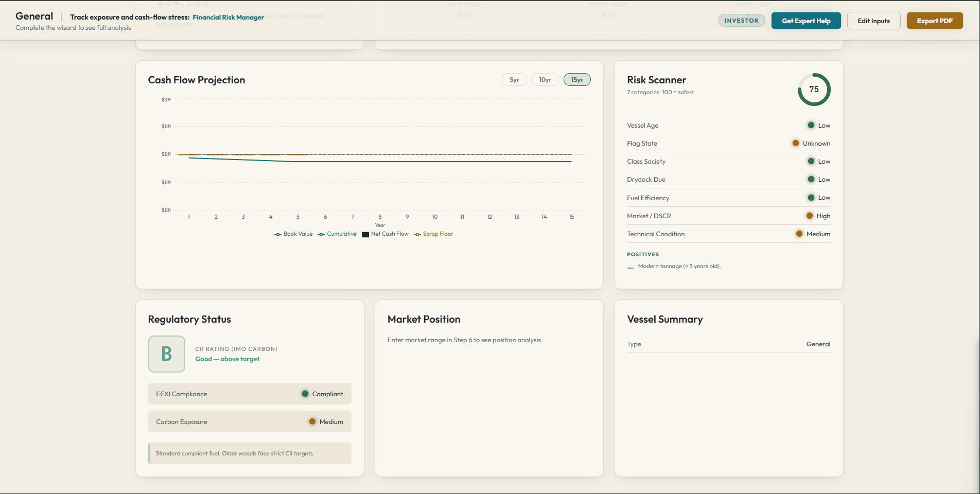Click the Step 6 market range prompt
This screenshot has height=494, width=980.
coord(465,340)
